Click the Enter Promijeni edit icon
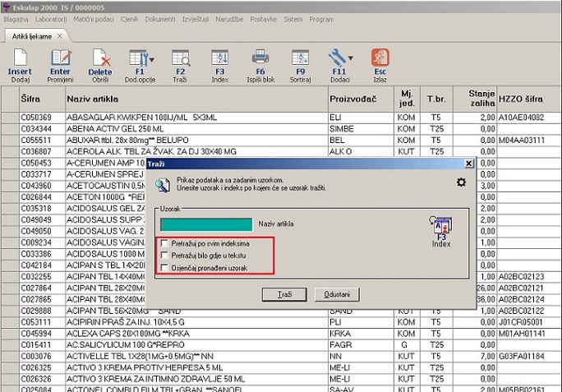This screenshot has height=392, width=562. pos(61,58)
